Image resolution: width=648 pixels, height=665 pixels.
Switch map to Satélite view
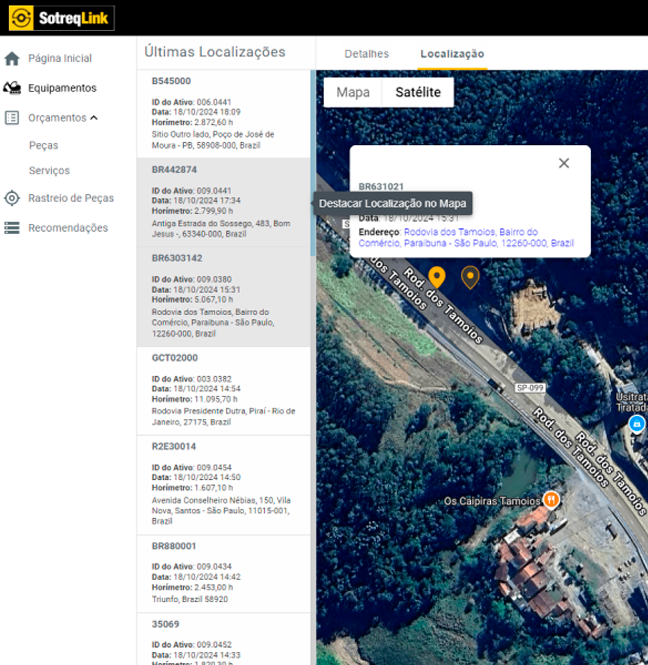tap(418, 92)
